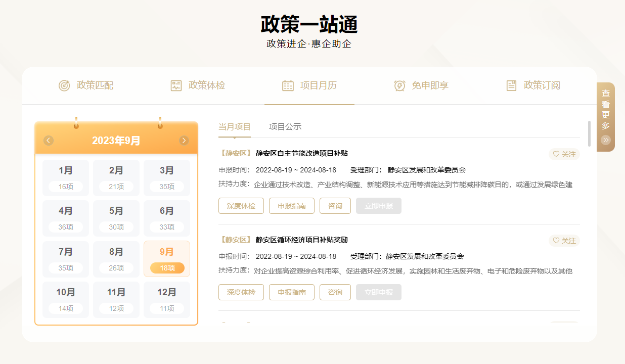Open 静安区循环经济项目补贴奖励 title link

(301, 240)
